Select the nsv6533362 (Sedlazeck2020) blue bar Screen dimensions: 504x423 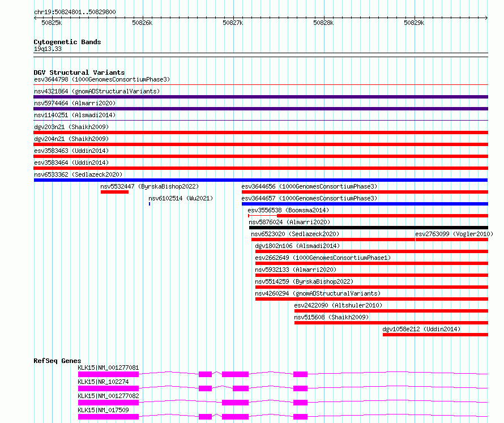260,180
